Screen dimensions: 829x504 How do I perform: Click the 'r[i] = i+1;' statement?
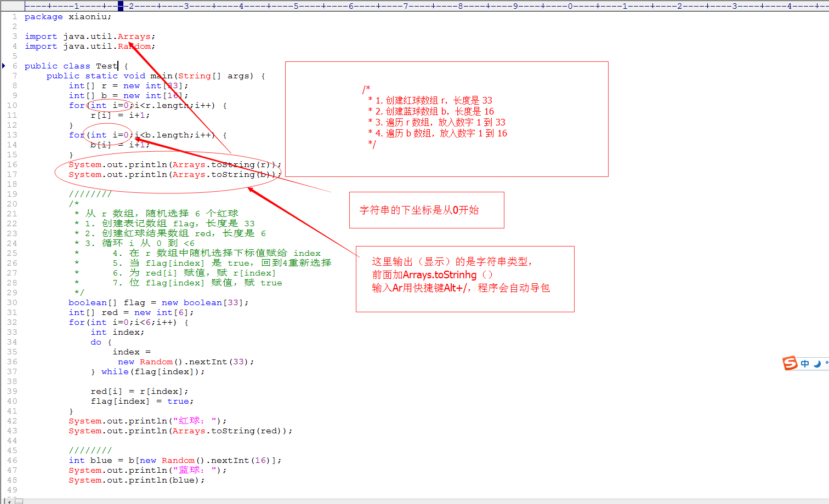pos(120,115)
